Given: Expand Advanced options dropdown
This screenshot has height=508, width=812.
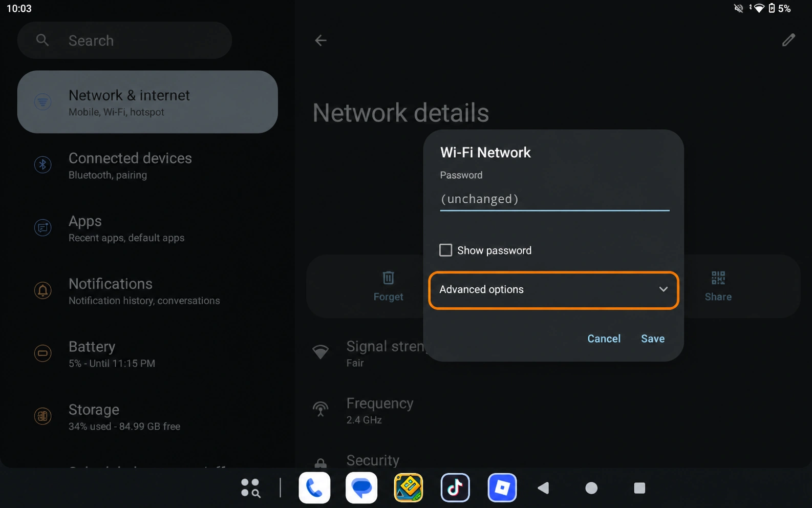Looking at the screenshot, I should point(553,290).
